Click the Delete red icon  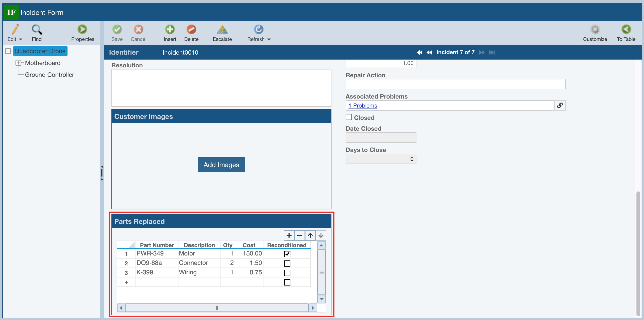(191, 30)
